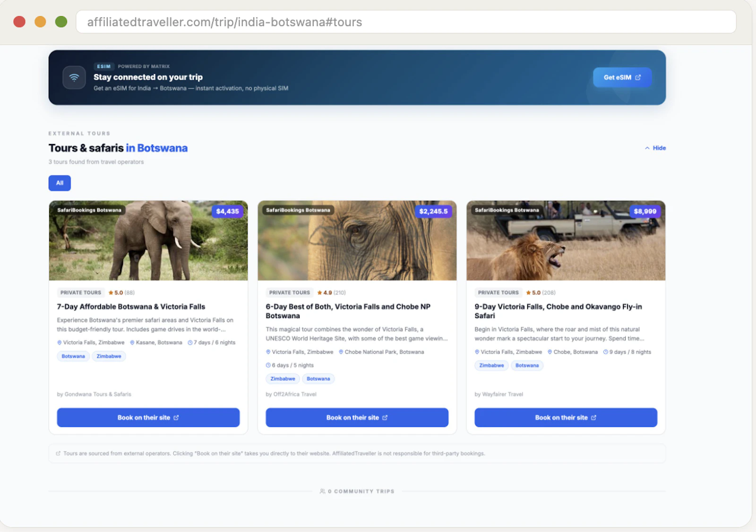Click 'by Off2Africa Travel' text
The height and width of the screenshot is (532, 756).
291,394
